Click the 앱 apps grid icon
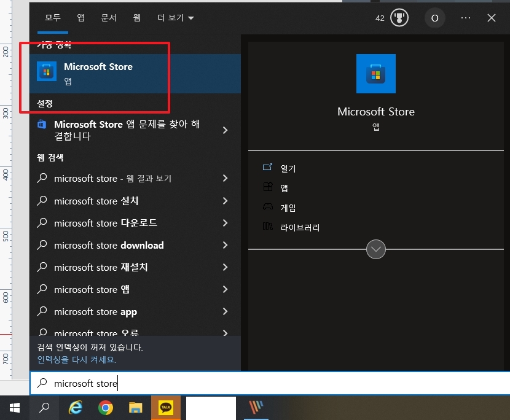 tap(268, 187)
